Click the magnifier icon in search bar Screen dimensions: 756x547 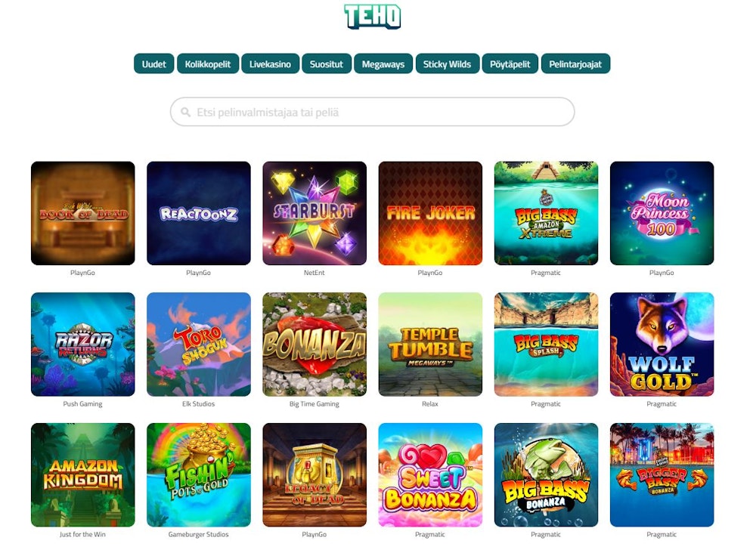click(x=186, y=113)
